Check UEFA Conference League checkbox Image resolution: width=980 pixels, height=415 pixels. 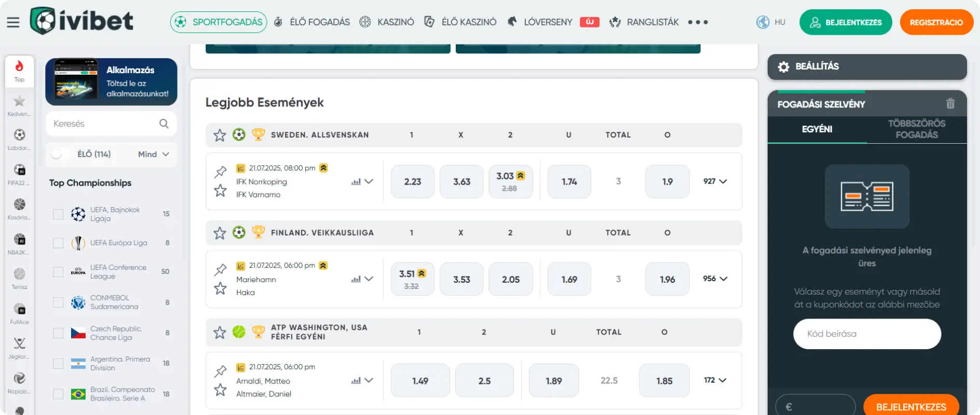point(58,272)
